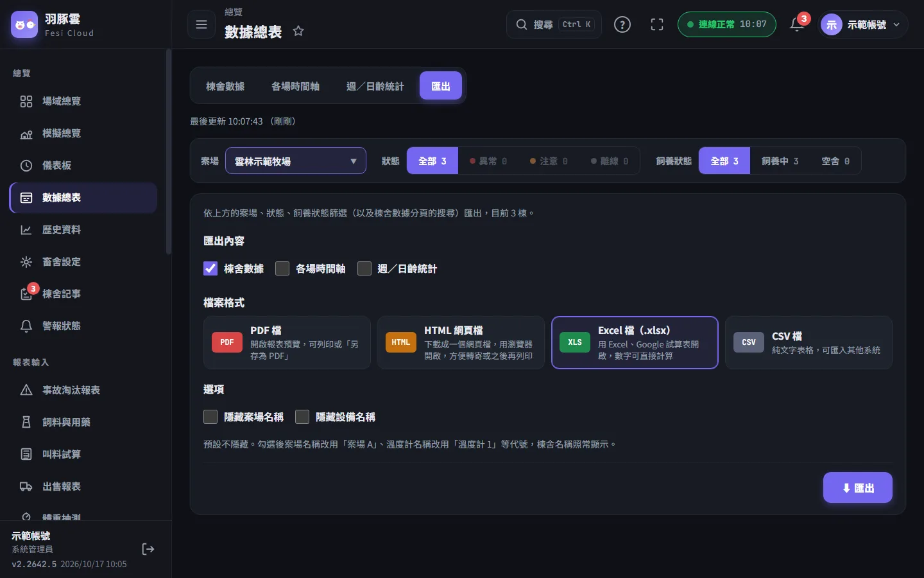The image size is (924, 578).
Task: Choose the HTML 網頁檔 file format card
Action: [461, 342]
